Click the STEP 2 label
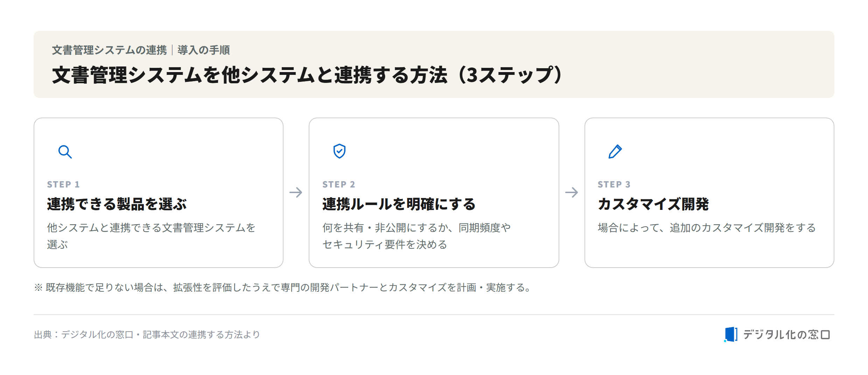 (339, 184)
